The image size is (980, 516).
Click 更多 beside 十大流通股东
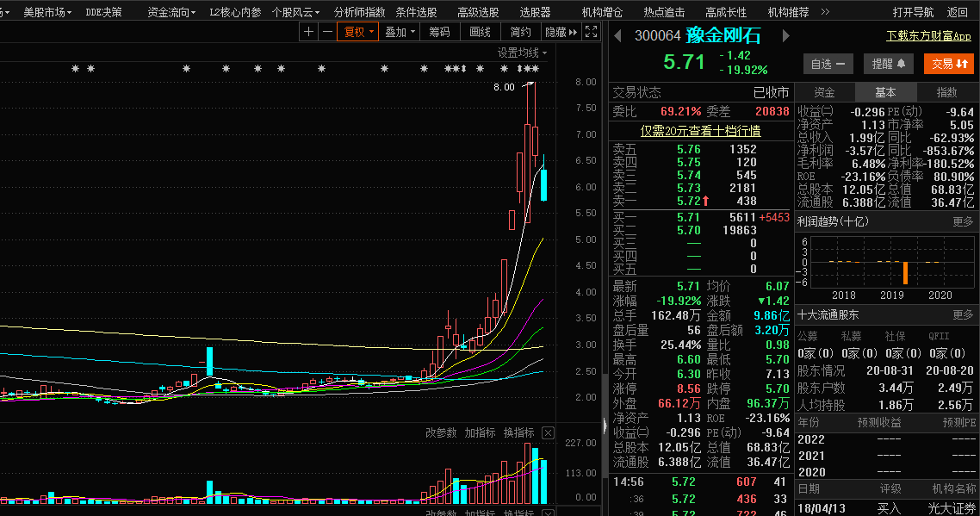(963, 314)
